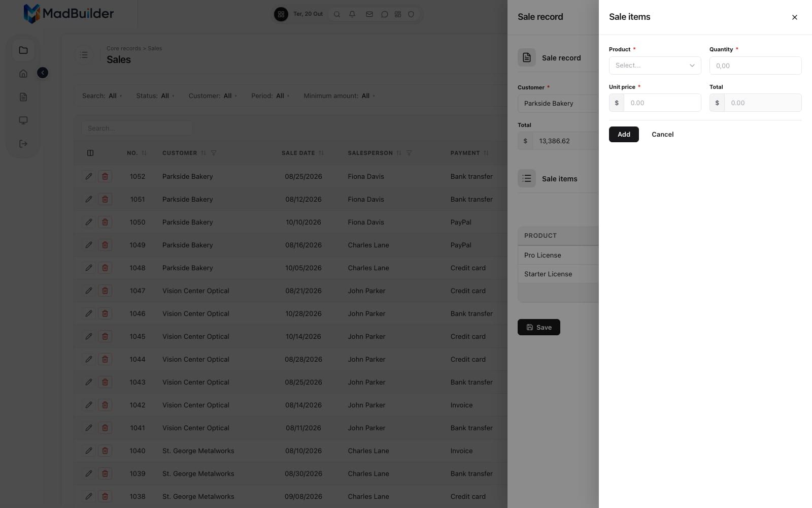Open the Customer filter dropdown
Viewport: 812px width, 508px height.
pyautogui.click(x=213, y=96)
